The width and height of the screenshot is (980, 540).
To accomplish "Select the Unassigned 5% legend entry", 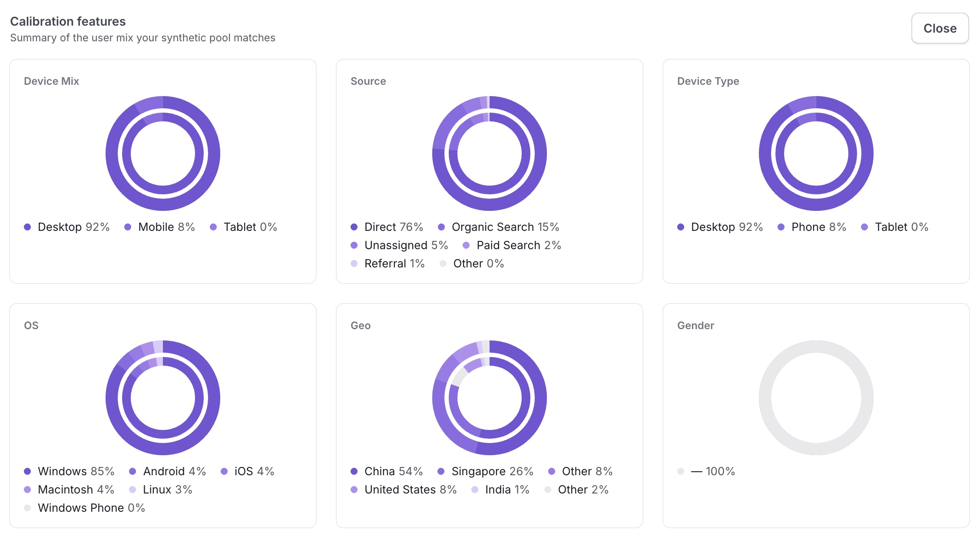I will [399, 245].
